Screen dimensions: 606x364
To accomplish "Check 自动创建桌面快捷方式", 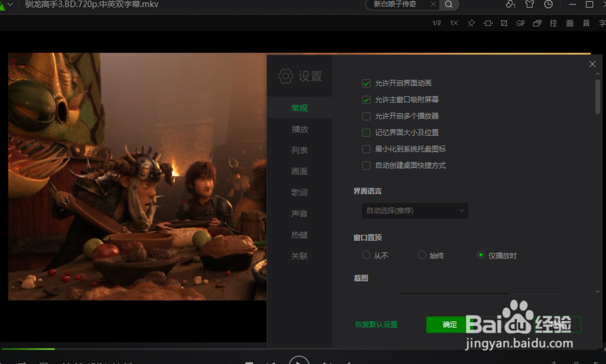I will (x=367, y=165).
